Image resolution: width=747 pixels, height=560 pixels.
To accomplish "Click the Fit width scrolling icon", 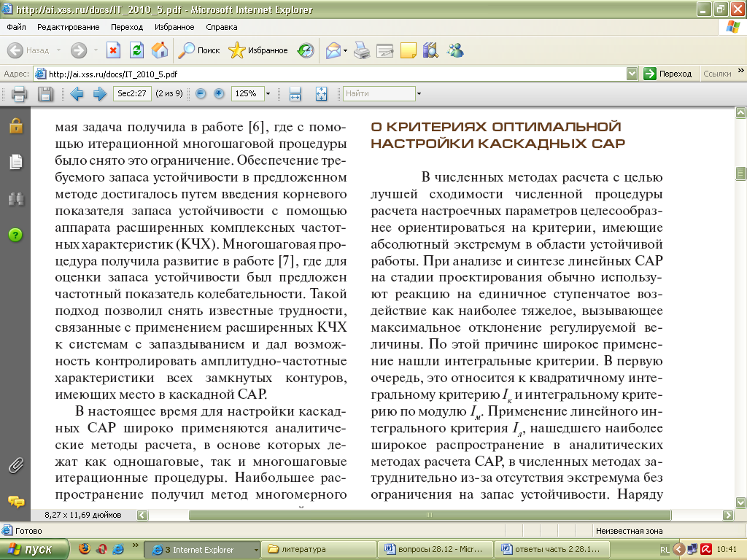I will click(295, 94).
